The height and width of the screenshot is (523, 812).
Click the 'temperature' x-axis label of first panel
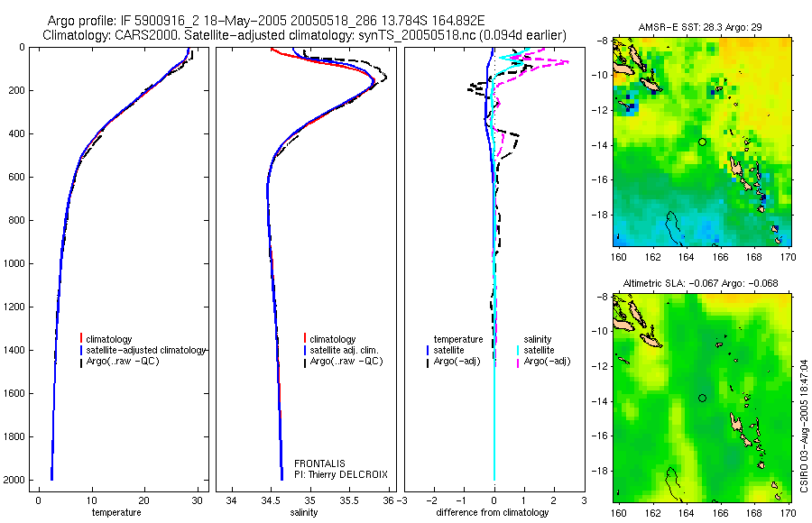coord(116,512)
